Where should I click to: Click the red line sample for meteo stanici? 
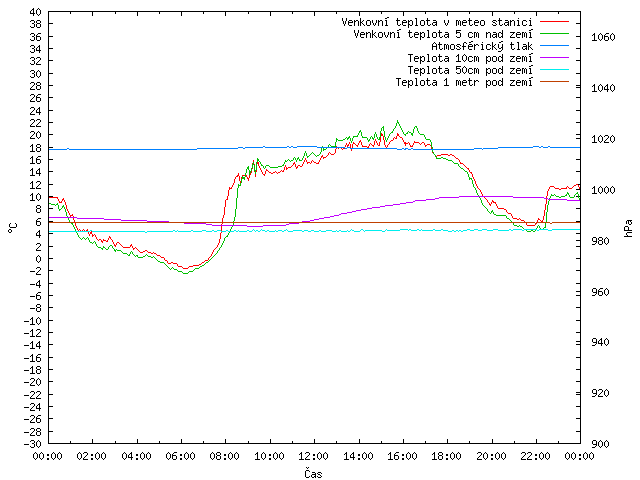pyautogui.click(x=554, y=22)
